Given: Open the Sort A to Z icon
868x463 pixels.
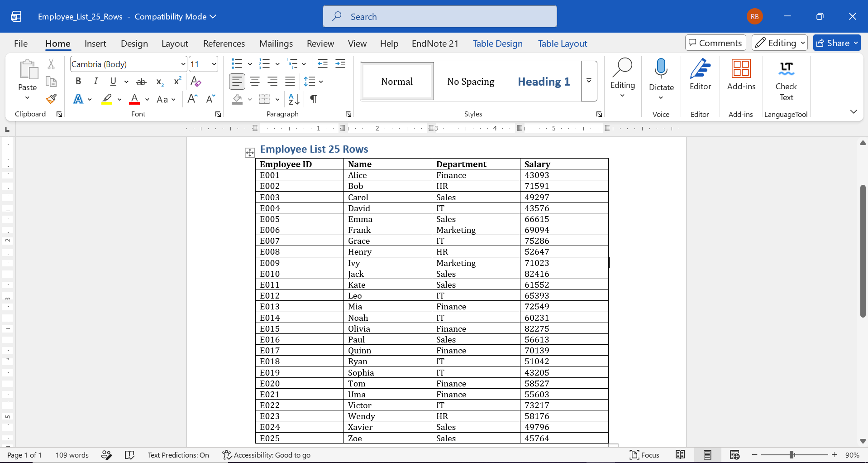Looking at the screenshot, I should (x=294, y=99).
